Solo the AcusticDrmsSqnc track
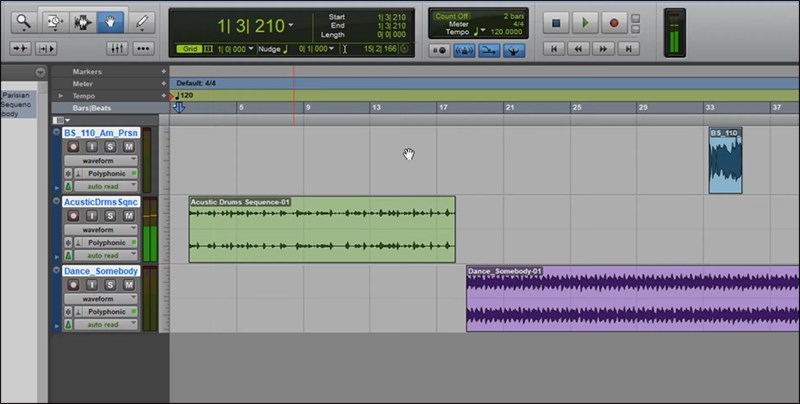 tap(109, 215)
